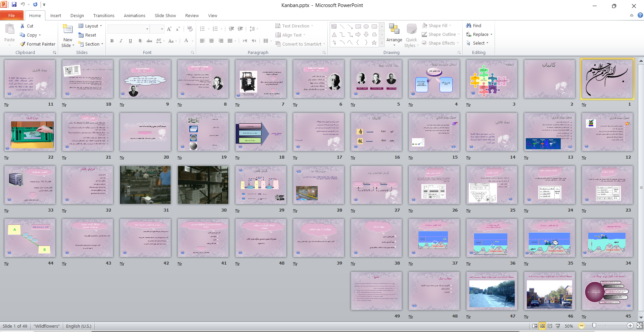Click the Paste icon
This screenshot has width=644, height=332.
point(9,30)
